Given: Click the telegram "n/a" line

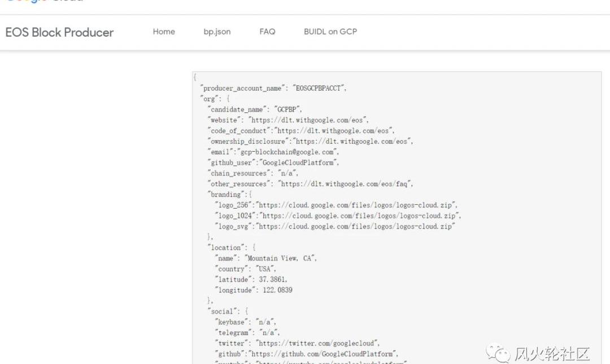Looking at the screenshot, I should point(247,333).
